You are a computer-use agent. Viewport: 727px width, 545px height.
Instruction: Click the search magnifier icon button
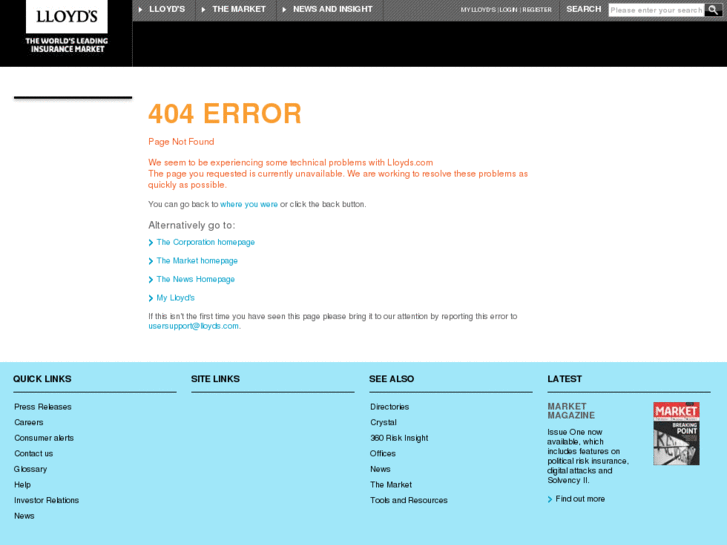pos(713,10)
